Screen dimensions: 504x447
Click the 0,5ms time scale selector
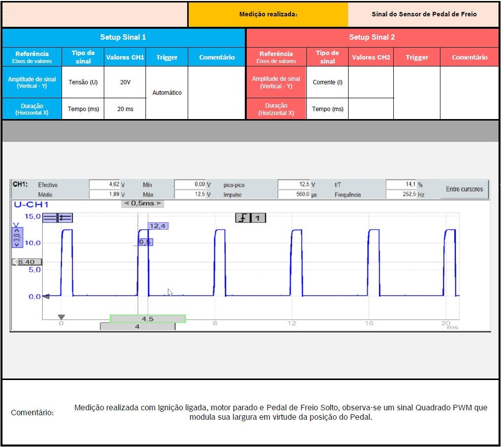(x=143, y=203)
